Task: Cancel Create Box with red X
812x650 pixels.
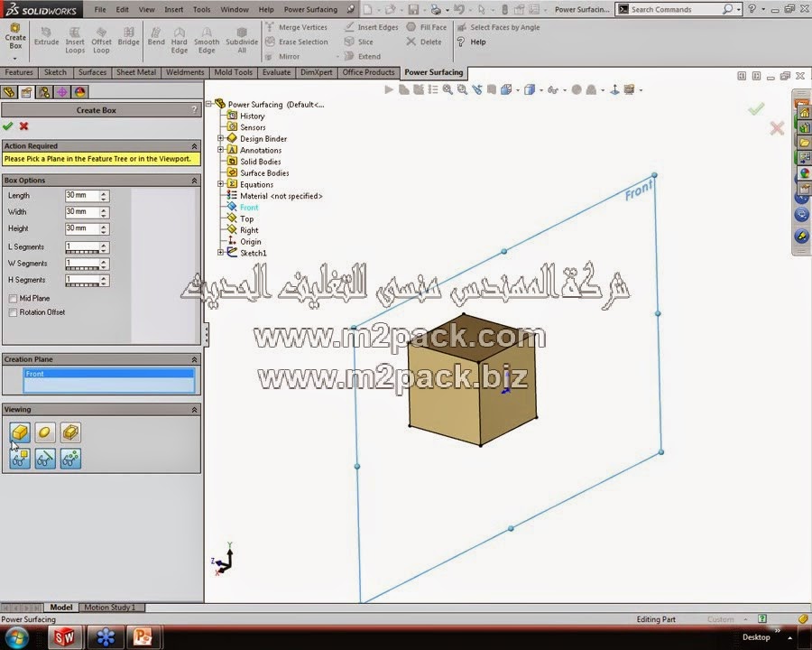Action: pyautogui.click(x=23, y=126)
